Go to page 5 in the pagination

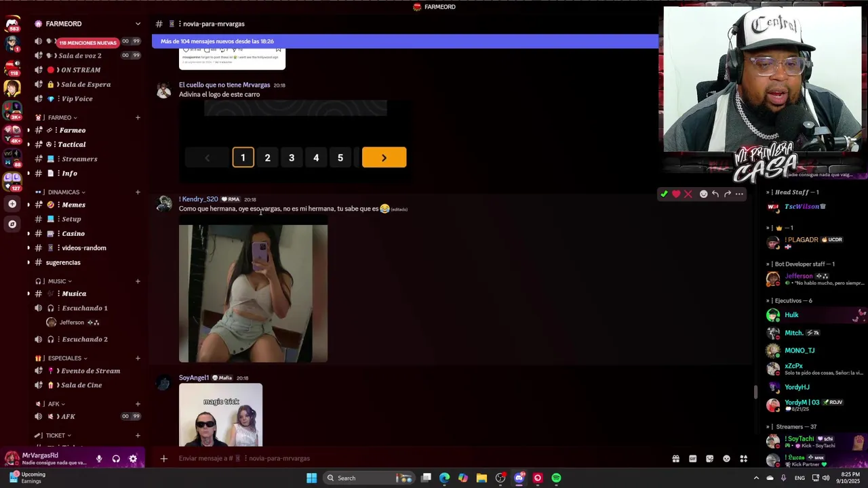click(x=340, y=158)
